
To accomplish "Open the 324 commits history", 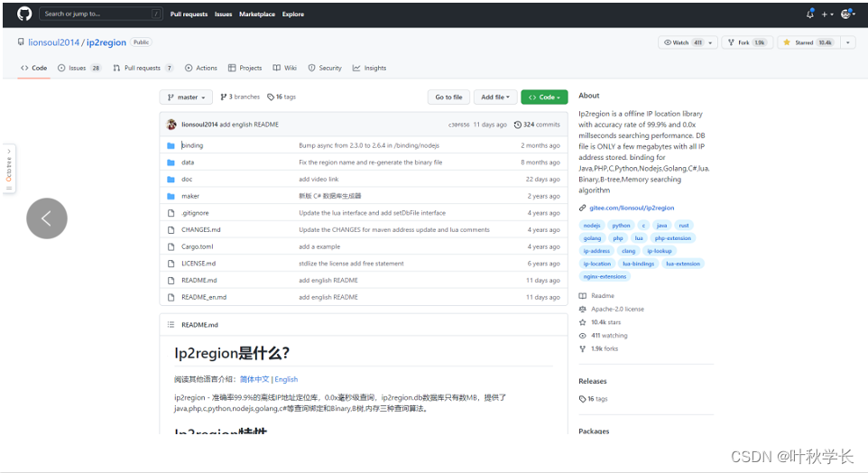I will coord(537,125).
